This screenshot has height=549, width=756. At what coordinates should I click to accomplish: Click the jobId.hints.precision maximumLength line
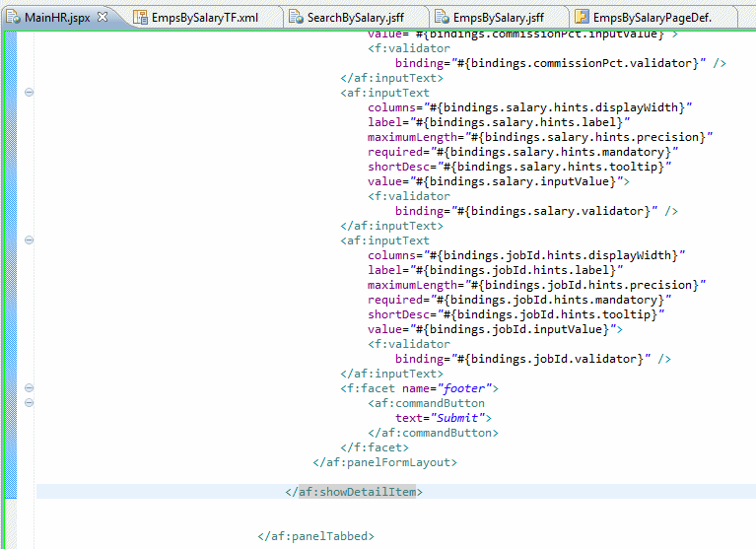tap(536, 285)
